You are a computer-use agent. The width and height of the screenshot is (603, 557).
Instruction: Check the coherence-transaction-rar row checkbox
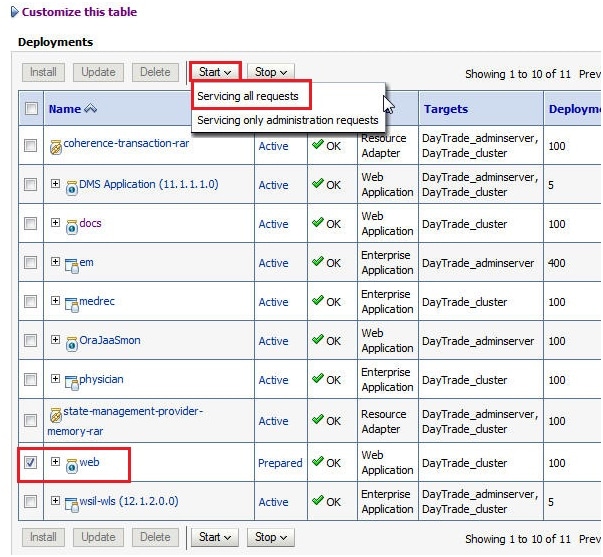(x=30, y=146)
